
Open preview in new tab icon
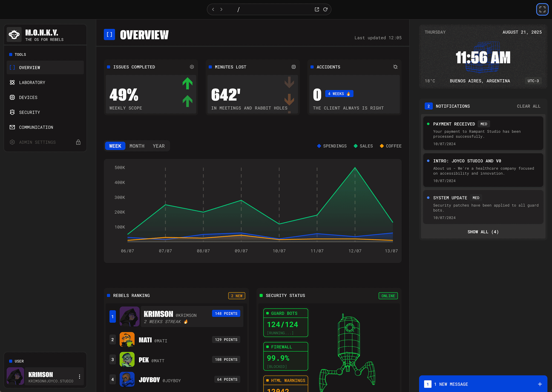pos(317,9)
